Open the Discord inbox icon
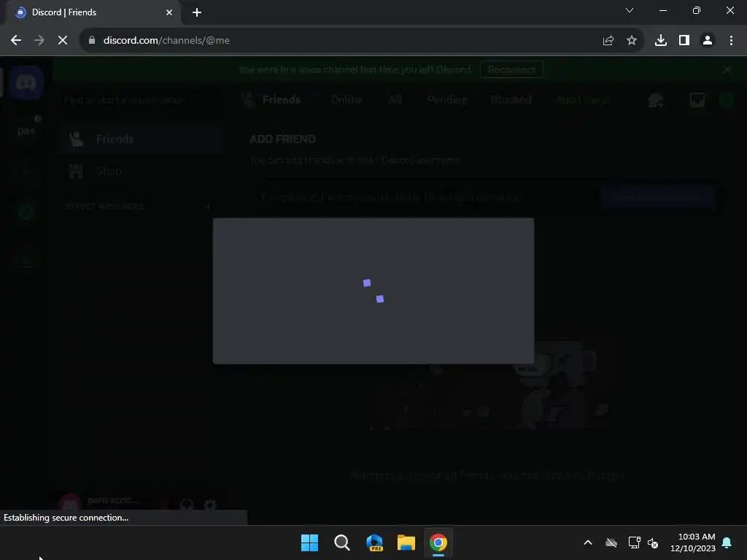 coord(697,100)
